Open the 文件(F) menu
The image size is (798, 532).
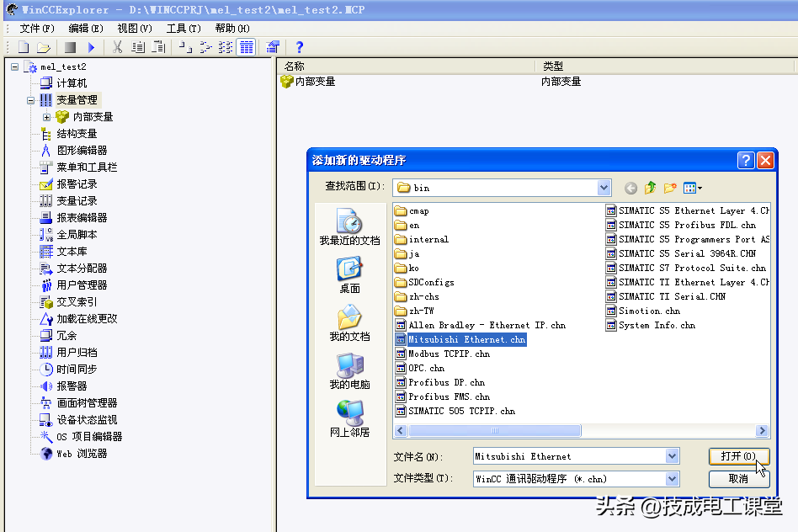(x=37, y=28)
